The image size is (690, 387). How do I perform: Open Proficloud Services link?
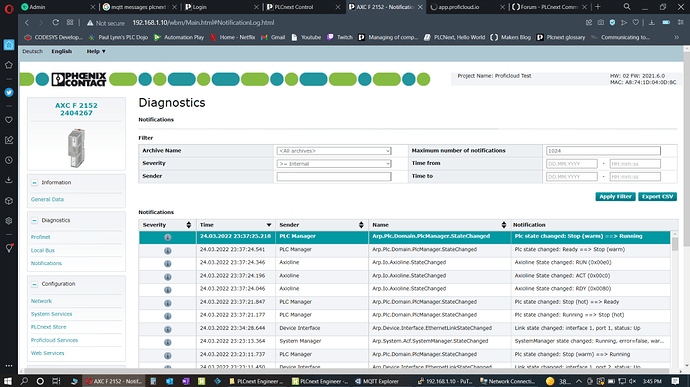[x=54, y=340]
